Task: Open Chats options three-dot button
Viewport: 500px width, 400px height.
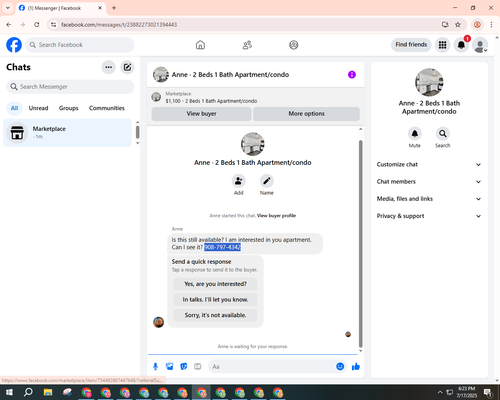Action: pyautogui.click(x=108, y=67)
